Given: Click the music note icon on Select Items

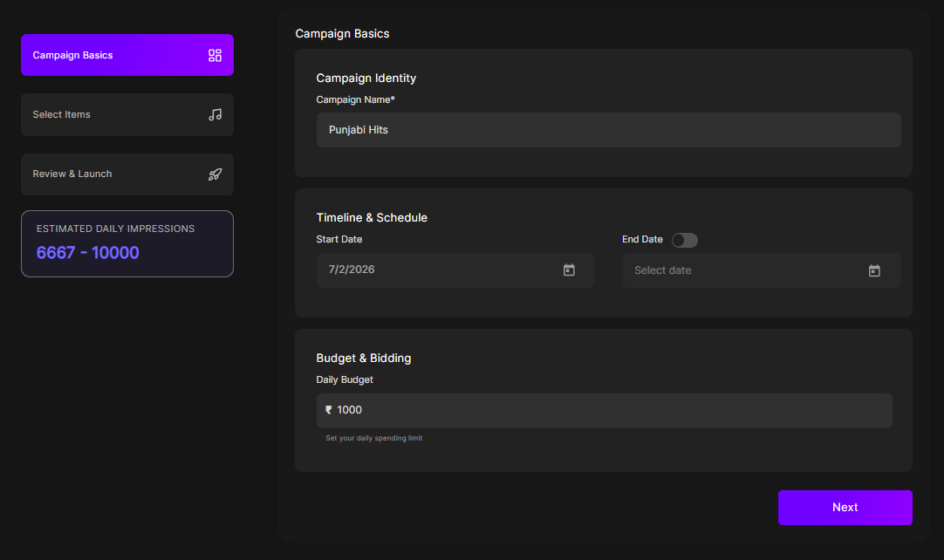Looking at the screenshot, I should tap(215, 114).
